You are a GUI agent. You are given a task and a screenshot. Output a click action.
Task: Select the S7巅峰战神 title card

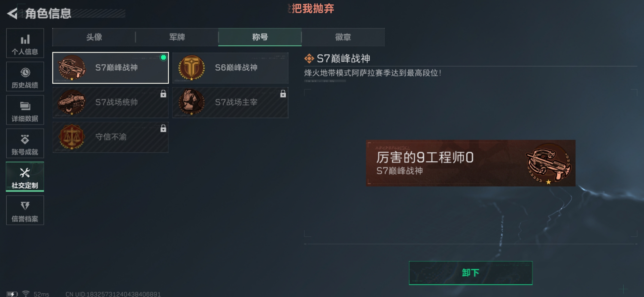[110, 68]
